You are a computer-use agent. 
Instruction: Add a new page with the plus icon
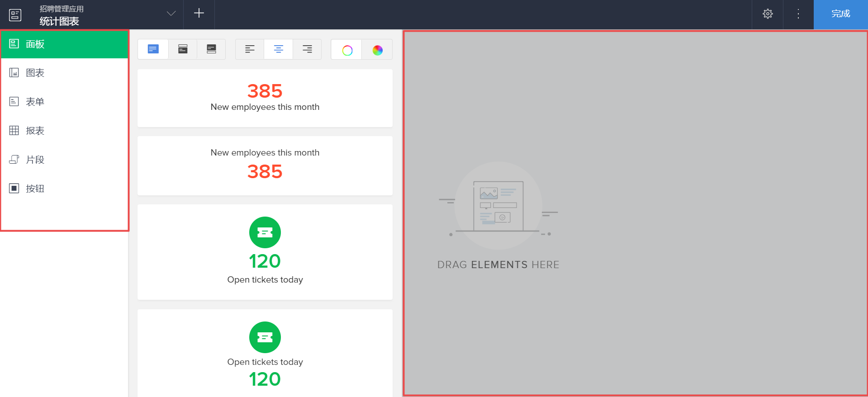coord(199,13)
